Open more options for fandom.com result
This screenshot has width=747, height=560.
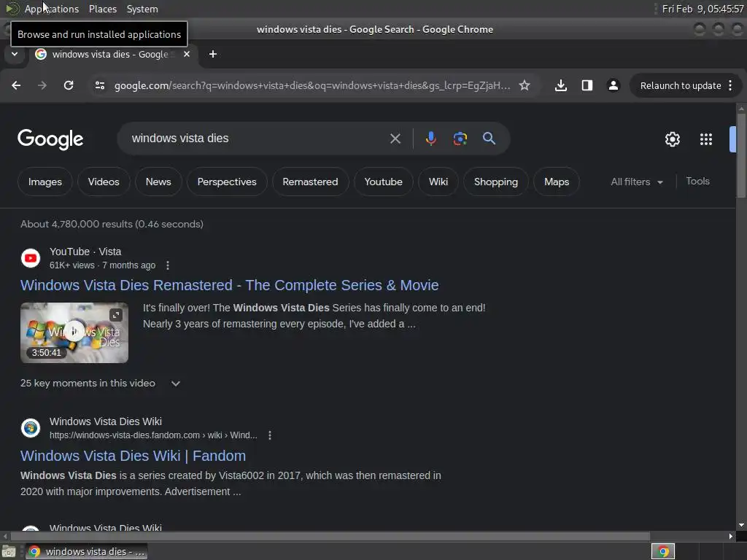[270, 435]
